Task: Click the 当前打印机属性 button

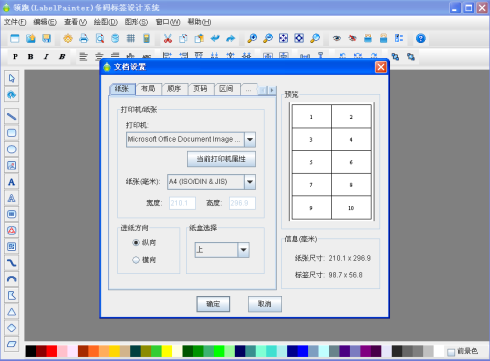Action: pyautogui.click(x=221, y=159)
